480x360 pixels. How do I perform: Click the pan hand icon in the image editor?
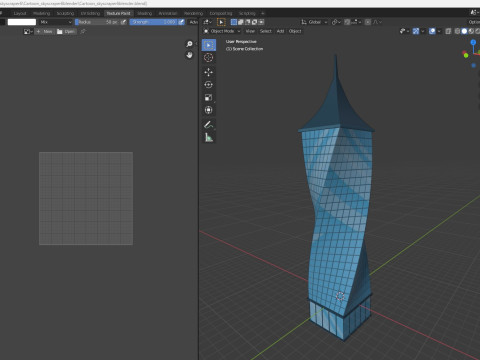click(189, 55)
